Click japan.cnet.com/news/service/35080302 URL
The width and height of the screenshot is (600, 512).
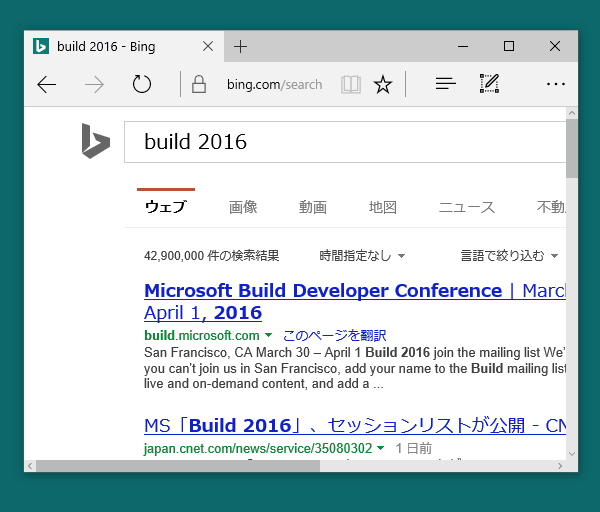click(258, 448)
